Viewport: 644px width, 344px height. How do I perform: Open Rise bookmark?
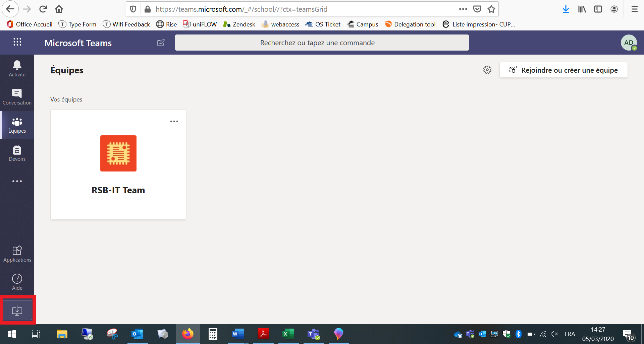pyautogui.click(x=167, y=24)
